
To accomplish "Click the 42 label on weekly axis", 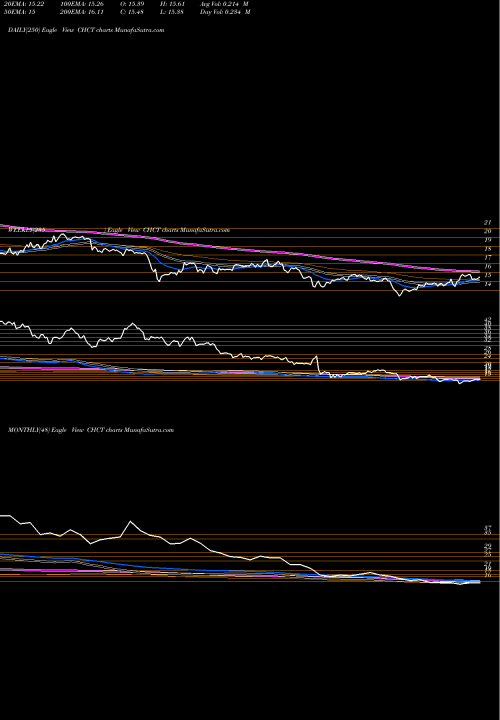I will tap(488, 319).
